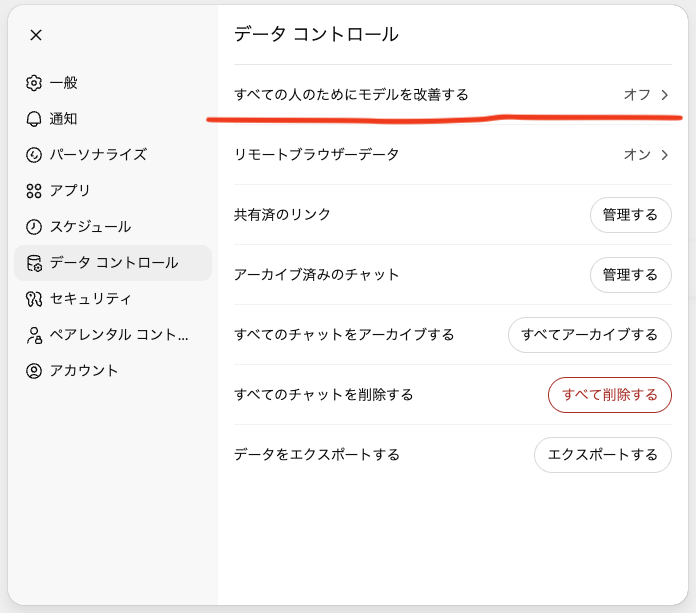The height and width of the screenshot is (613, 696).
Task: Switch to the 通知 settings tab
Action: pos(63,119)
